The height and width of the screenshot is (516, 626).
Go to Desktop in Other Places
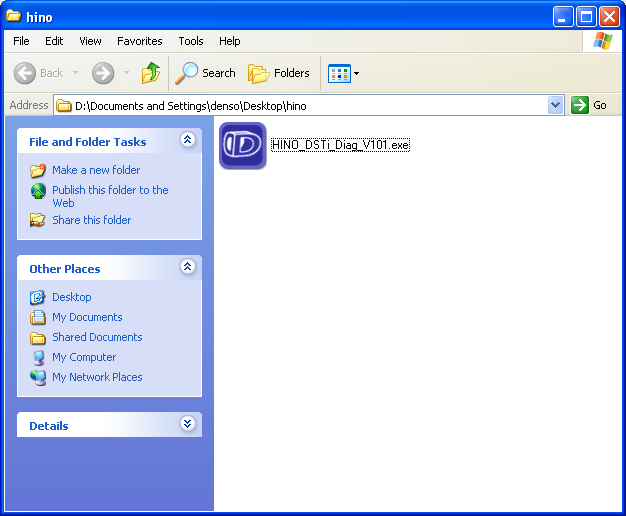click(72, 297)
